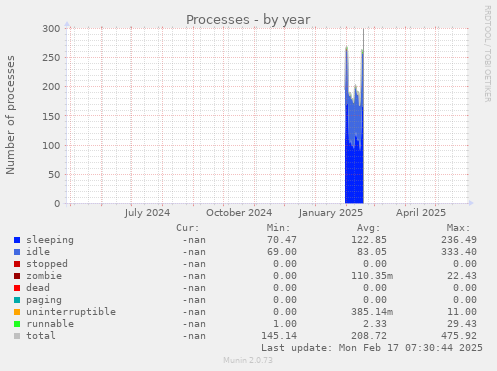Click idle min value 69.00

(x=282, y=252)
